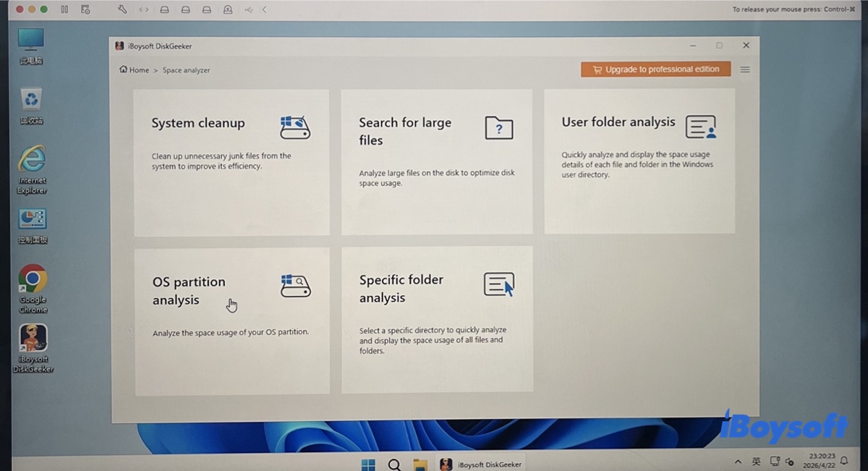Collapse VM toolbar with the left chevron
Screen dimensions: 868x471
264,9
